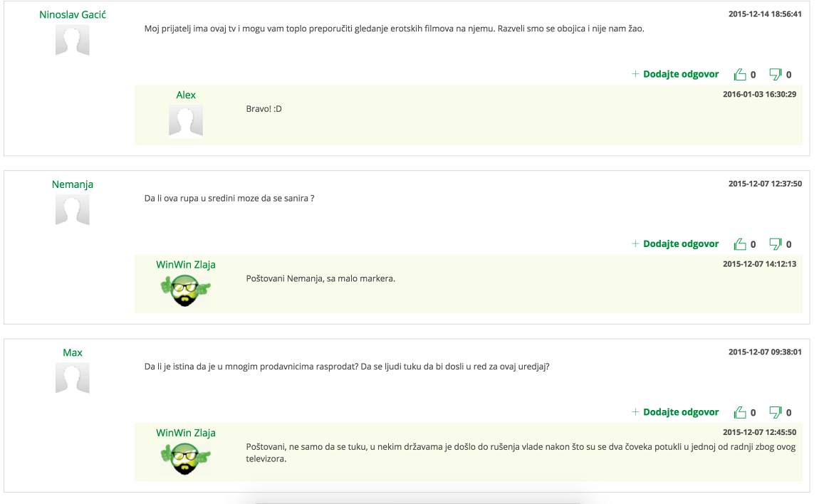Give thumbs down to Nemanja's comment

coord(775,244)
